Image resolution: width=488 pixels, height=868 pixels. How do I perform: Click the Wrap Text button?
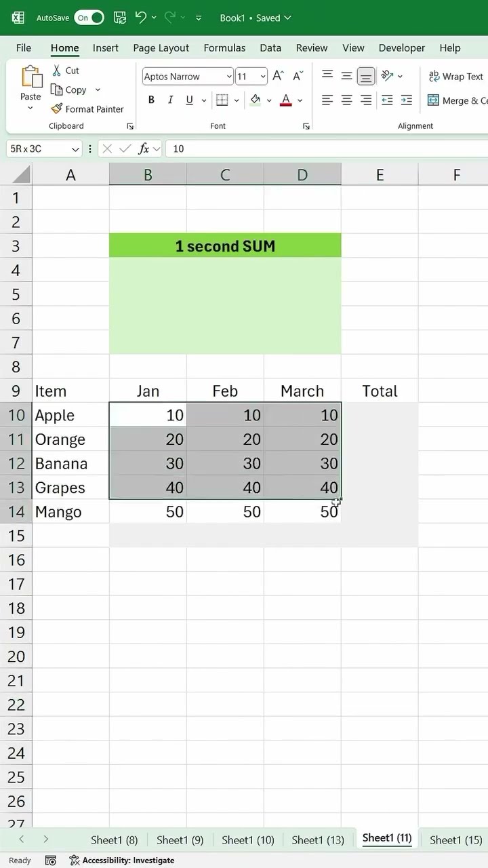point(455,77)
